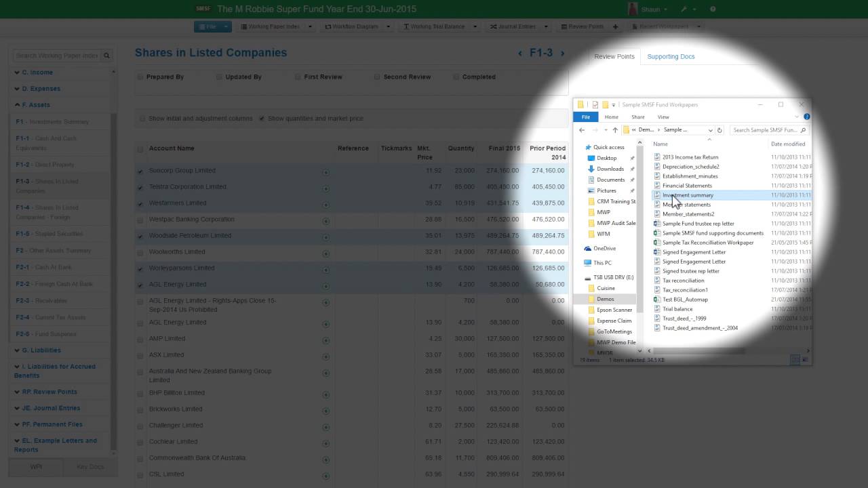Toggle the First Review checkbox
This screenshot has width=868, height=488.
pyautogui.click(x=298, y=77)
